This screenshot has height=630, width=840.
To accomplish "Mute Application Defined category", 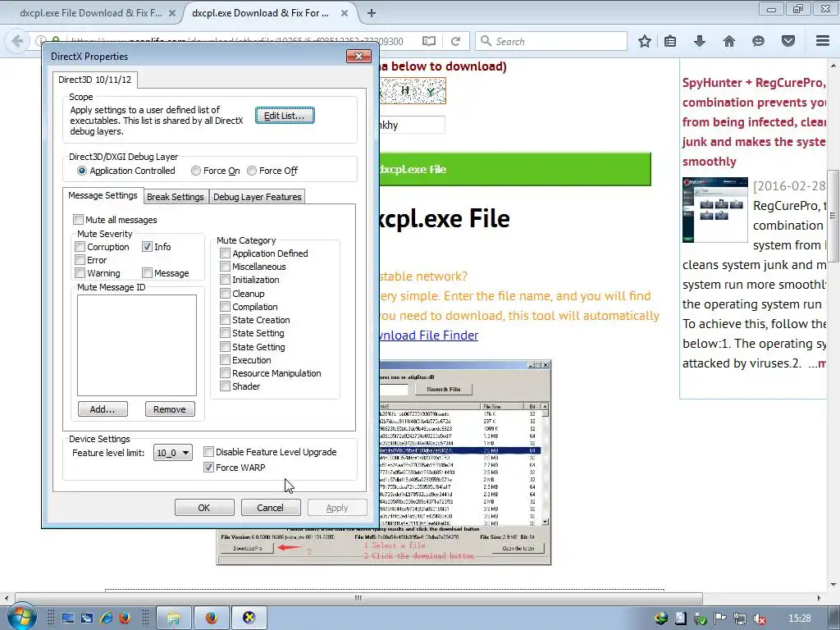I will point(226,253).
